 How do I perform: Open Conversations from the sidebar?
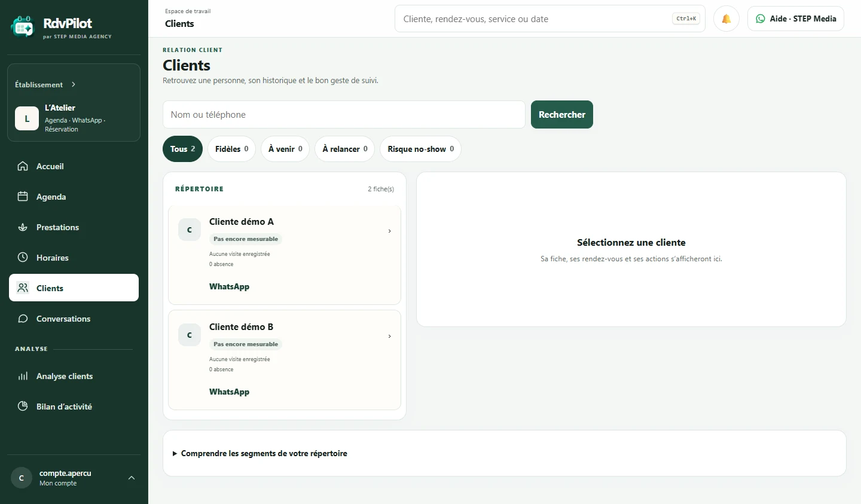coord(74,319)
